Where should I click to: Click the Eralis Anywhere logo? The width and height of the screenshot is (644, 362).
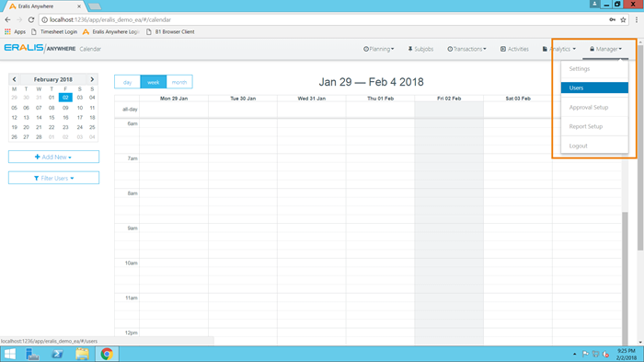(40, 49)
